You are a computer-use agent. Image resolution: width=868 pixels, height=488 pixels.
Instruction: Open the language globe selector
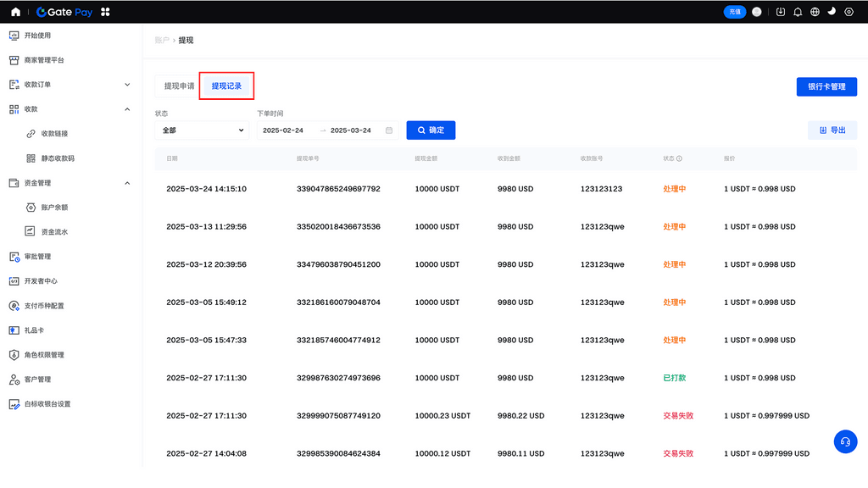click(815, 12)
